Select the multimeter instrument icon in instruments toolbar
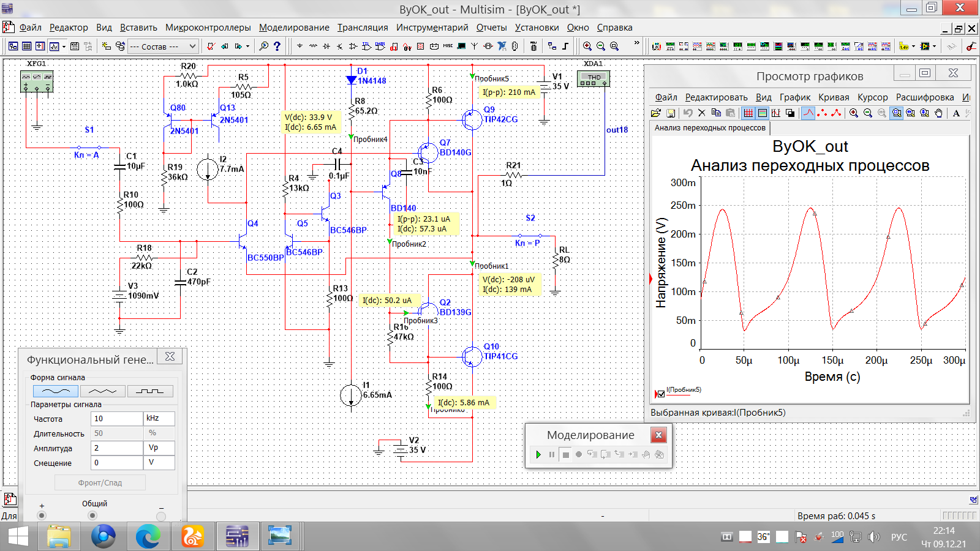 656,46
